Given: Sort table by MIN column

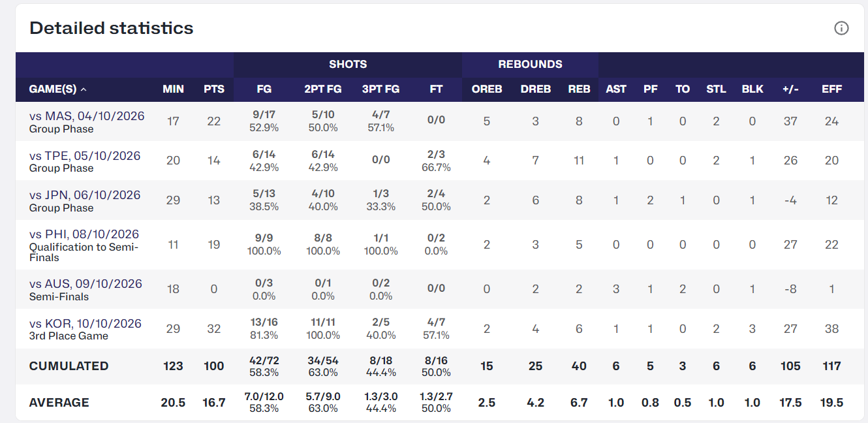Looking at the screenshot, I should (x=173, y=89).
